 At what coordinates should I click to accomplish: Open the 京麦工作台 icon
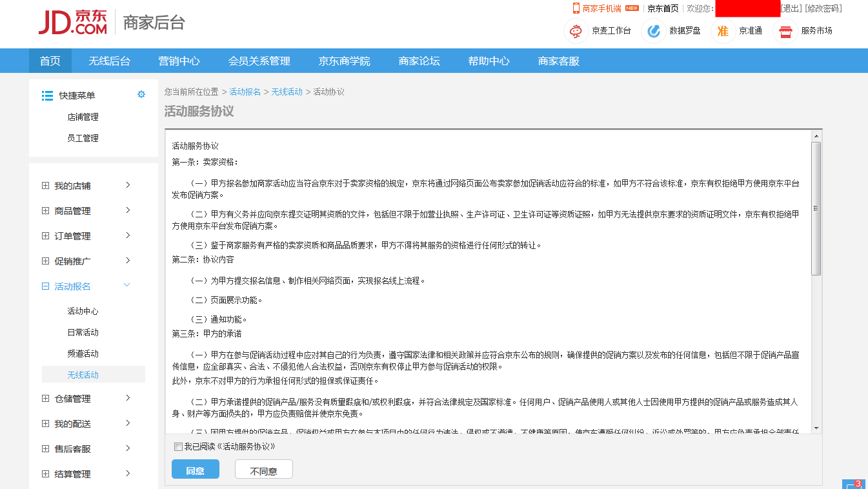576,31
